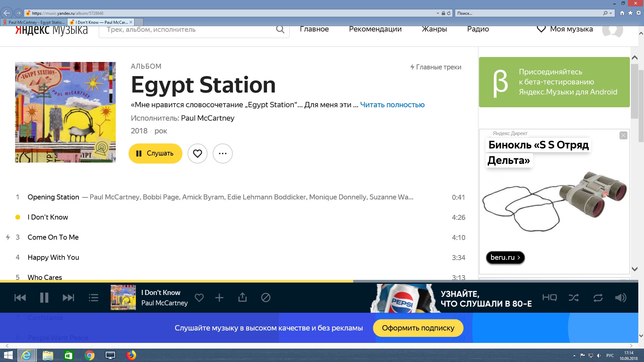Share the current track
Viewport: 644px width, 362px height.
[242, 298]
